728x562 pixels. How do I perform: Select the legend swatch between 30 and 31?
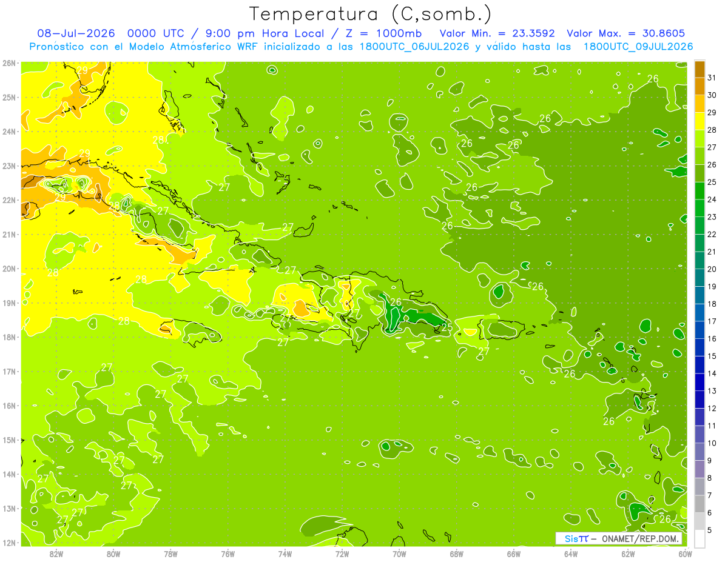click(699, 86)
